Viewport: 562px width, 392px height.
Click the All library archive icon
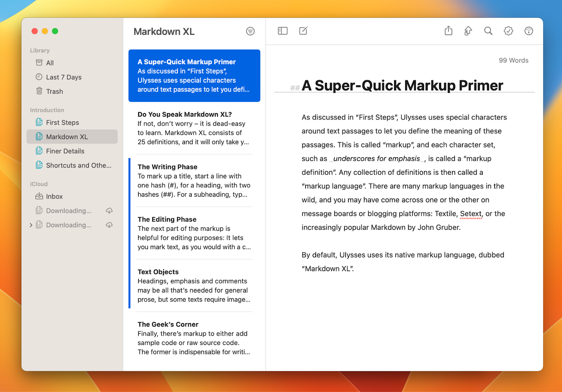(39, 63)
